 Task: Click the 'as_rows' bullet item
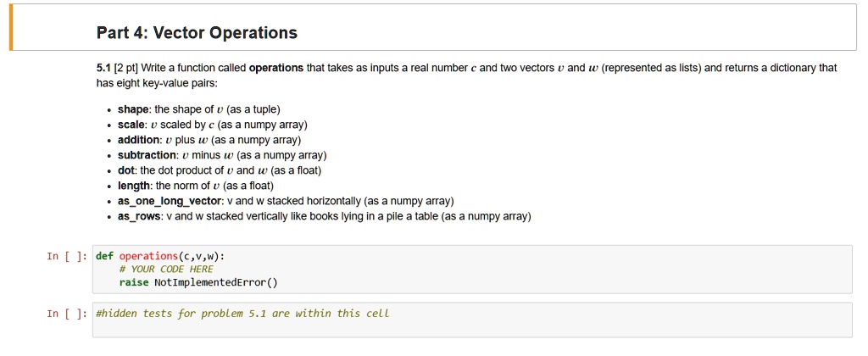click(325, 216)
